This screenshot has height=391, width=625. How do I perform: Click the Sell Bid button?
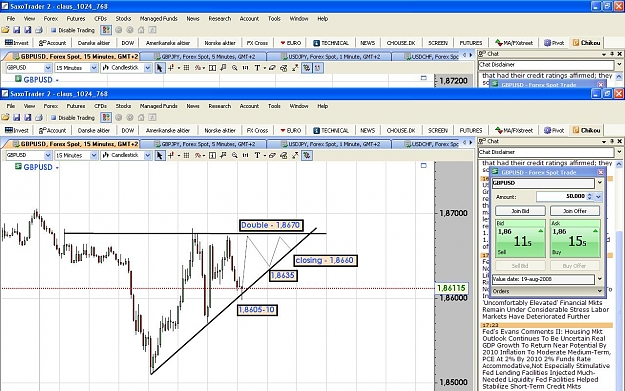coord(520,266)
